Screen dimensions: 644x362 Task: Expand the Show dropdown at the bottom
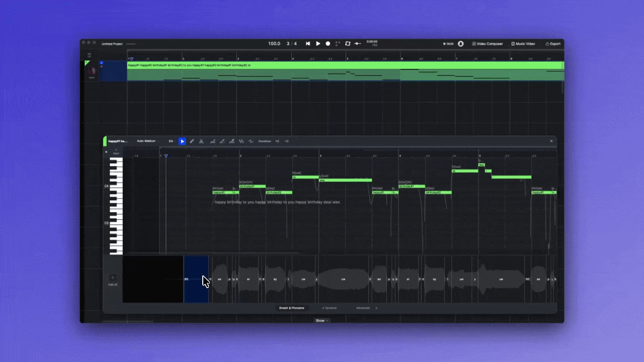pyautogui.click(x=321, y=320)
